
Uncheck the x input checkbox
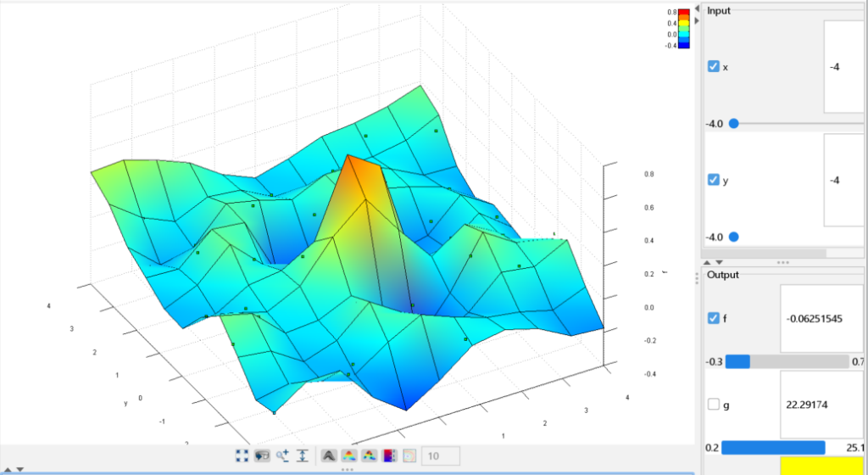(713, 66)
